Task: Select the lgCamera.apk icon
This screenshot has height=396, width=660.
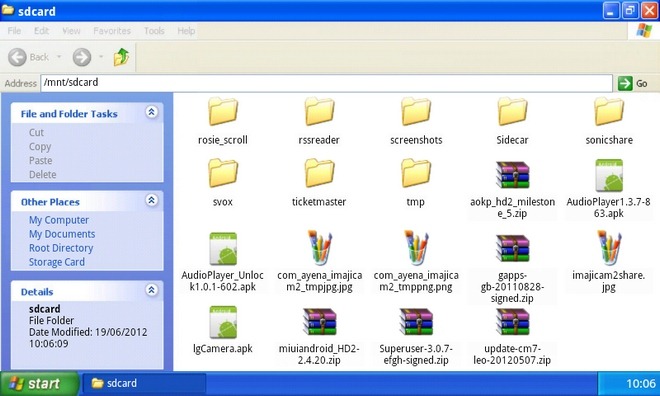Action: pyautogui.click(x=223, y=322)
